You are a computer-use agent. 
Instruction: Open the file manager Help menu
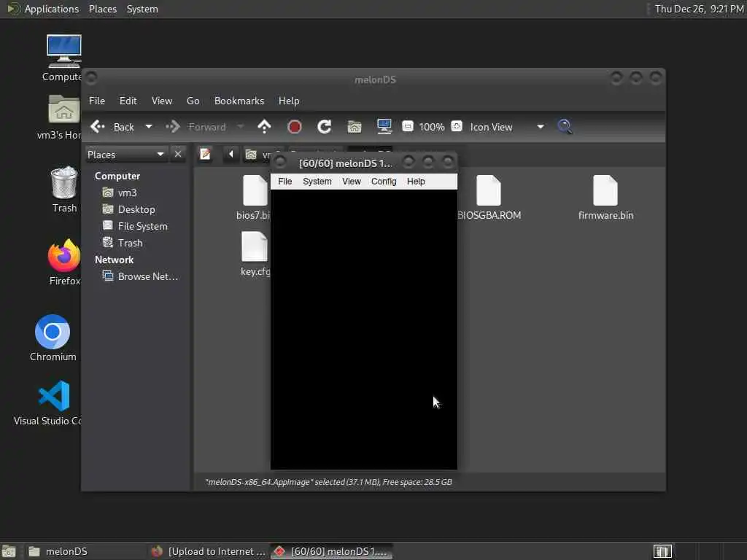[289, 101]
